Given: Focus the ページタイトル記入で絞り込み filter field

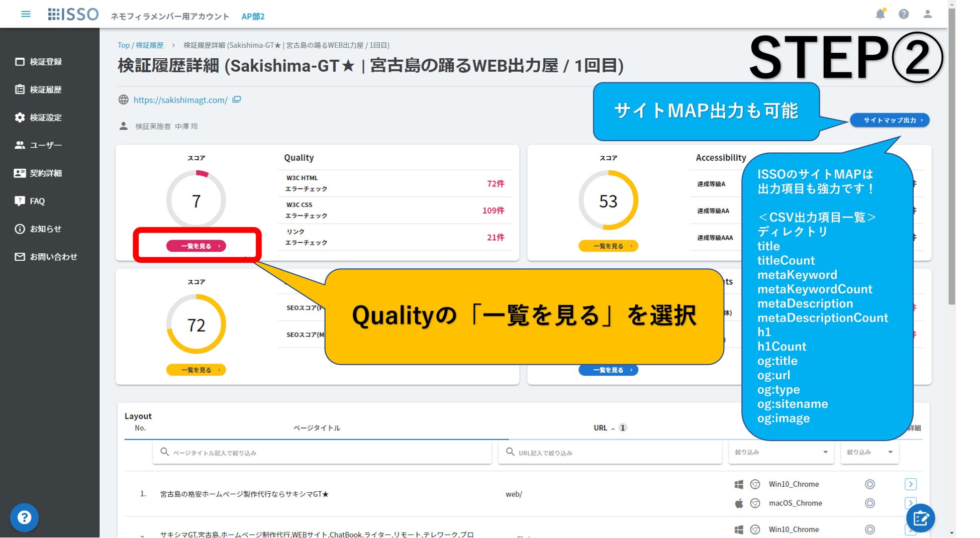Looking at the screenshot, I should pyautogui.click(x=322, y=453).
